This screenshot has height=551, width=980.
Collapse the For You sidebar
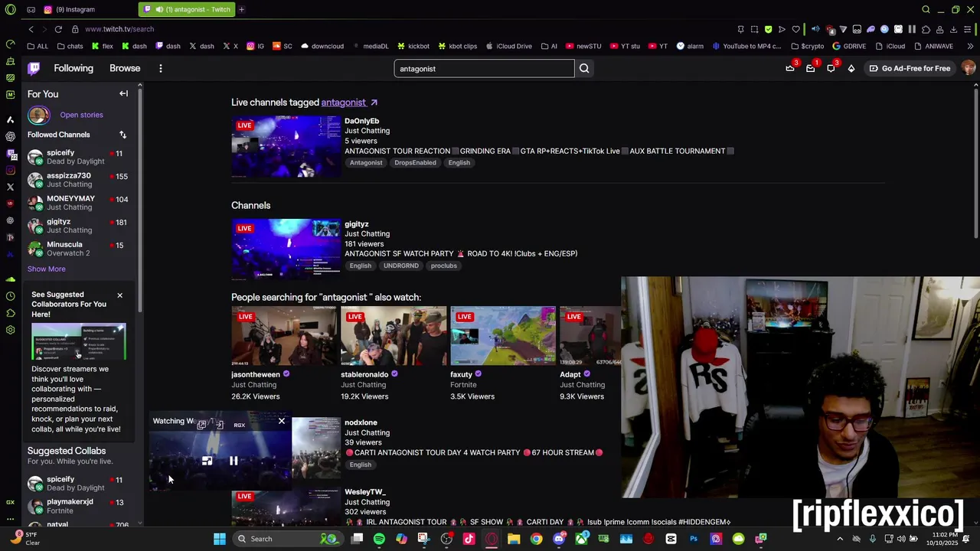point(123,93)
